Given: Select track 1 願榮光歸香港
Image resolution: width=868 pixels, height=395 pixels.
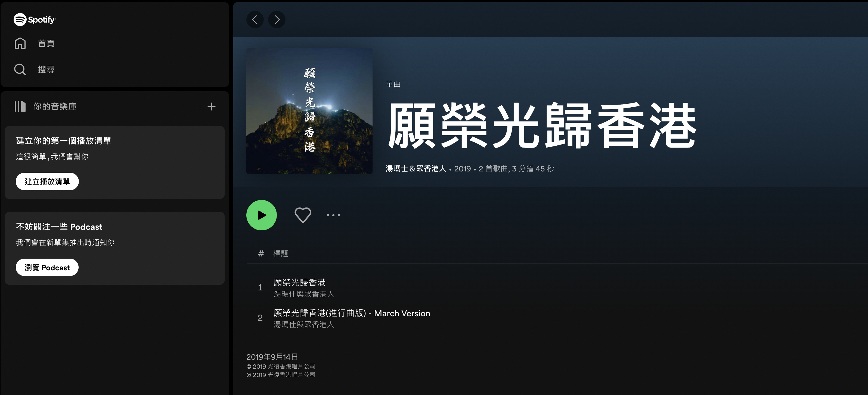Looking at the screenshot, I should point(300,283).
